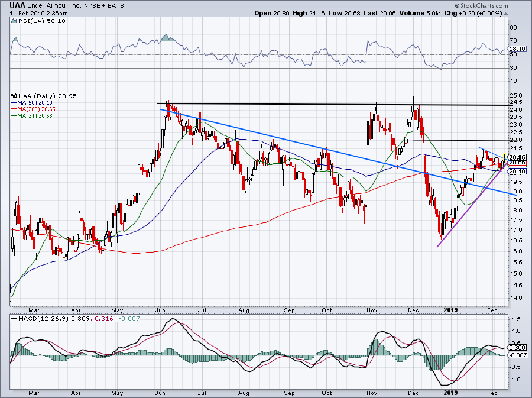Screen dimensions: 532x398
Task: Click the MACD(12,26,9) legend label
Action: pos(43,319)
